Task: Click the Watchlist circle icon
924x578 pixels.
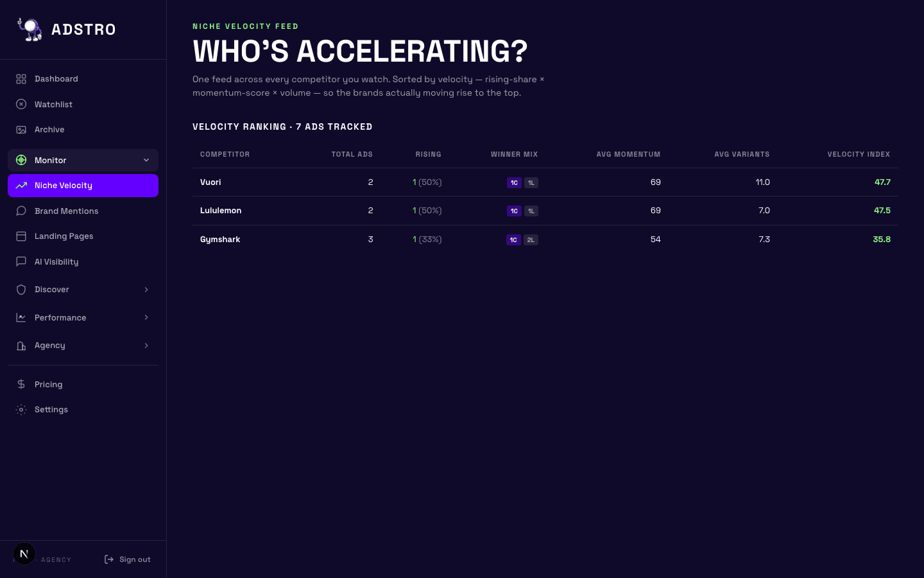Action: tap(21, 104)
